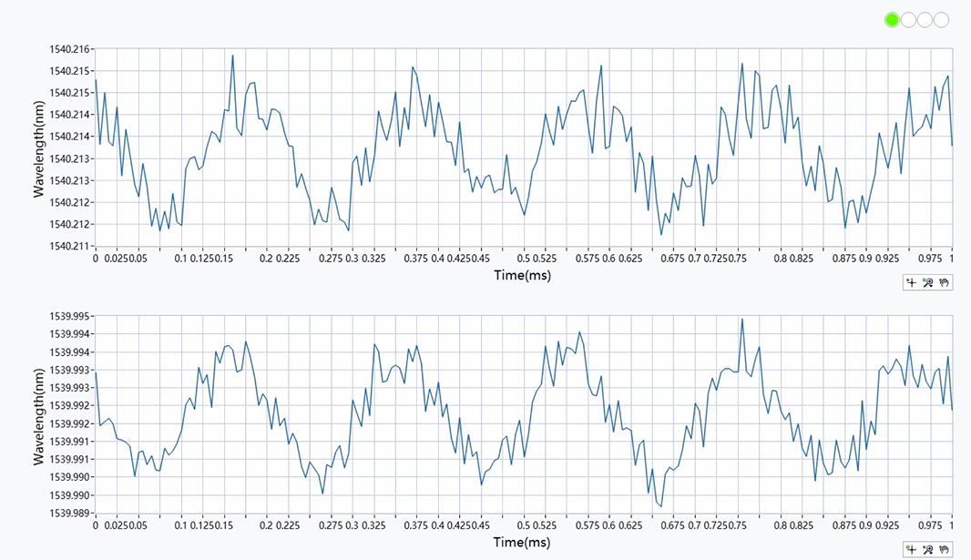Click the 0.5 x-axis tick on the lower graph

pos(524,525)
